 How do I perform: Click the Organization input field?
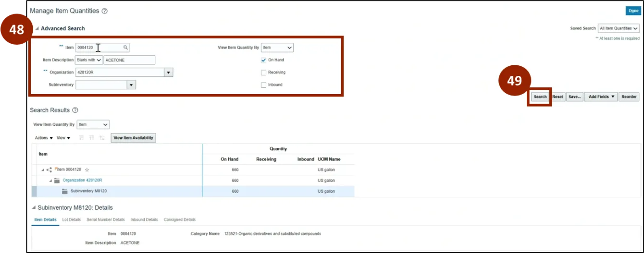pos(120,72)
